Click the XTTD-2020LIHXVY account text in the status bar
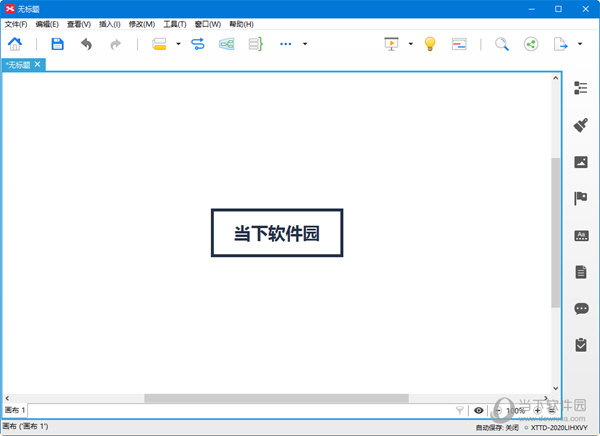The image size is (600, 436). 559,428
